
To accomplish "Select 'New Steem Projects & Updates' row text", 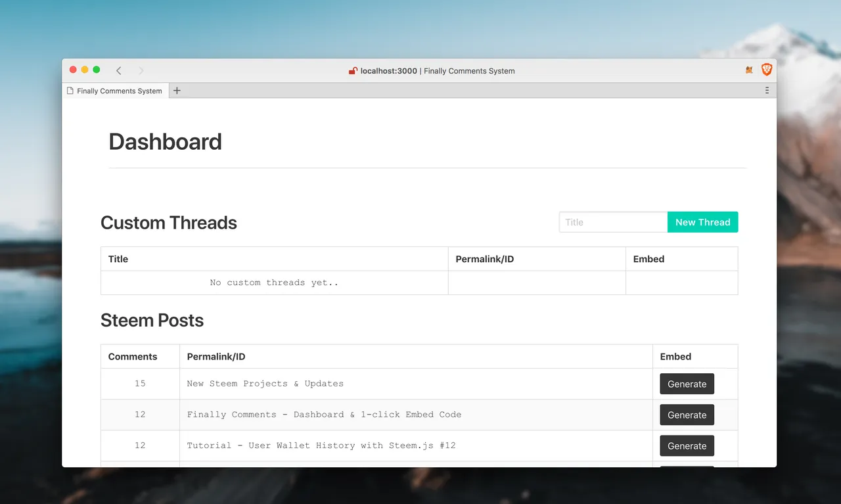I will click(x=265, y=384).
